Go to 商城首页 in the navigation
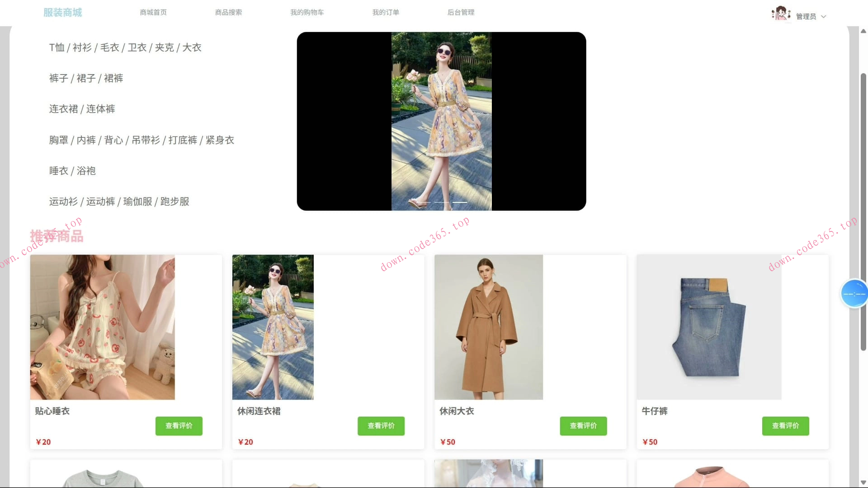Screen dimensions: 868x488 tap(153, 12)
